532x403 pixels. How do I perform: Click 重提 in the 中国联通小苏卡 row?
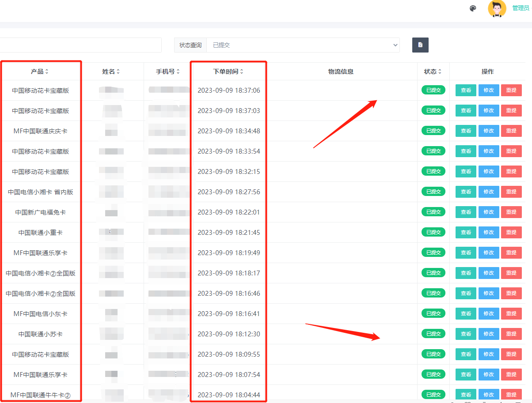511,334
